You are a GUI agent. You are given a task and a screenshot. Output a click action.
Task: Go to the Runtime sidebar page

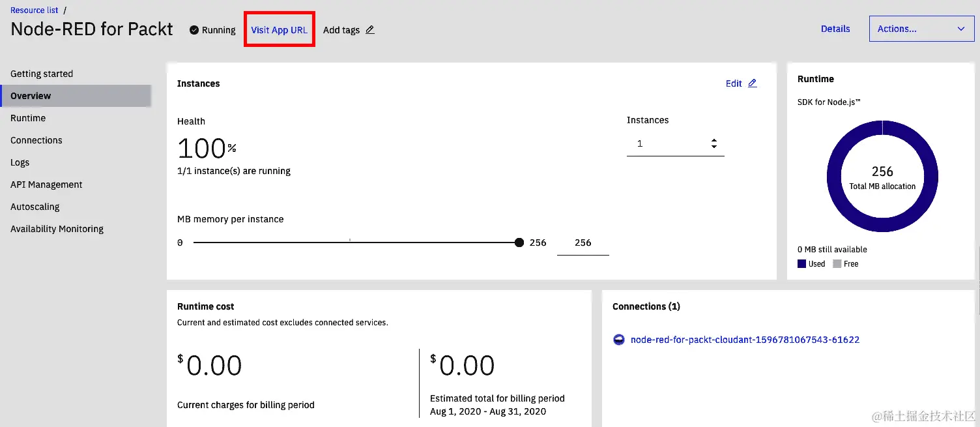tap(28, 118)
